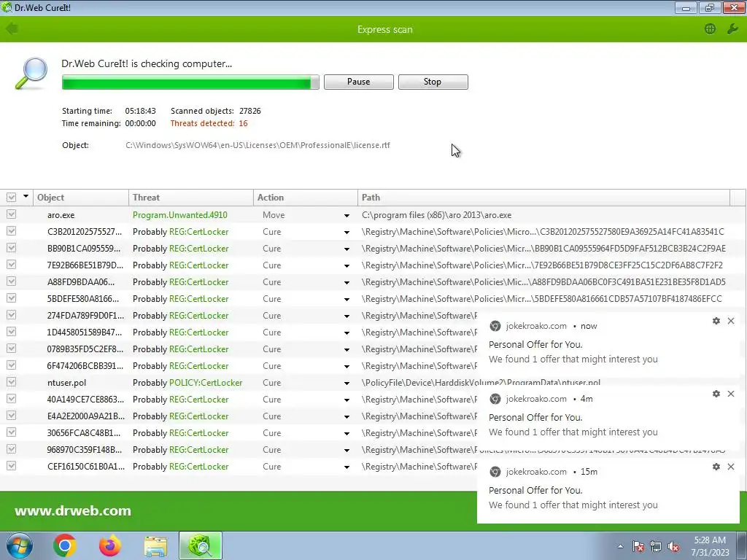This screenshot has height=560, width=747.
Task: Click the Chrome icon in the 'now' notification
Action: [495, 326]
